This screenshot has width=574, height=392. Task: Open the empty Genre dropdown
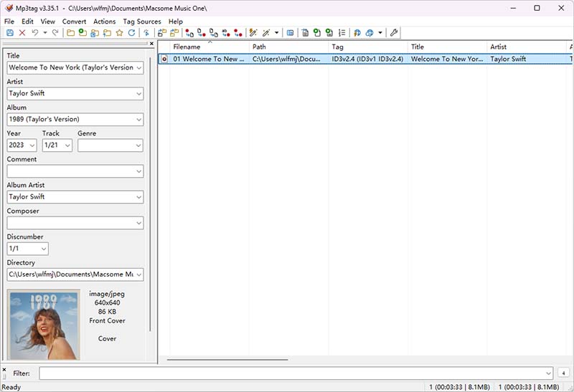point(138,145)
